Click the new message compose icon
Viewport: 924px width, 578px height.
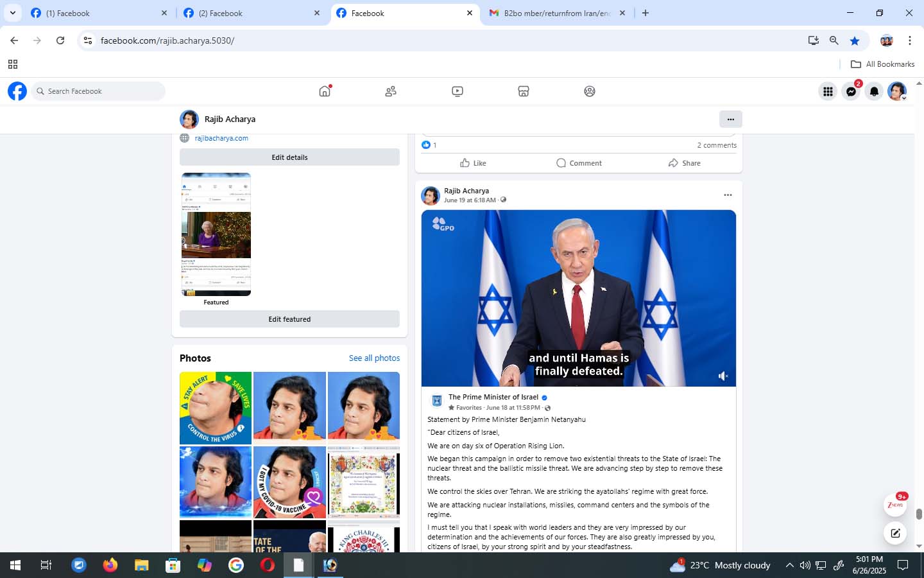pos(895,533)
